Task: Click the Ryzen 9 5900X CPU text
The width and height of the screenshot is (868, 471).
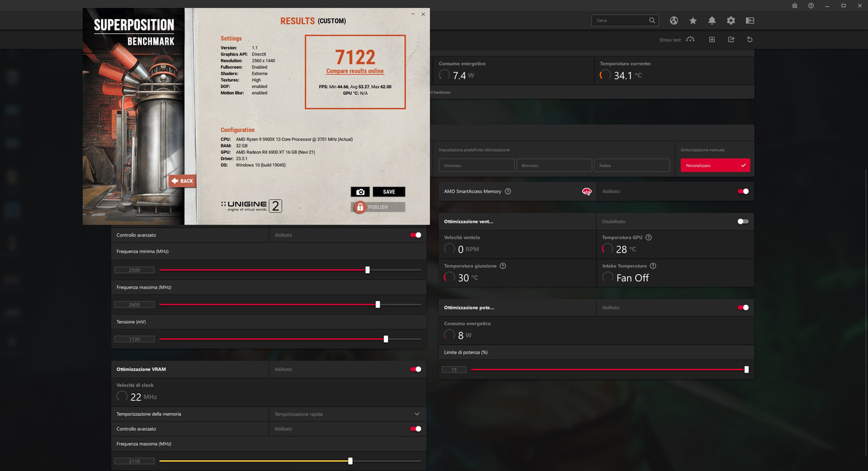Action: [x=294, y=140]
